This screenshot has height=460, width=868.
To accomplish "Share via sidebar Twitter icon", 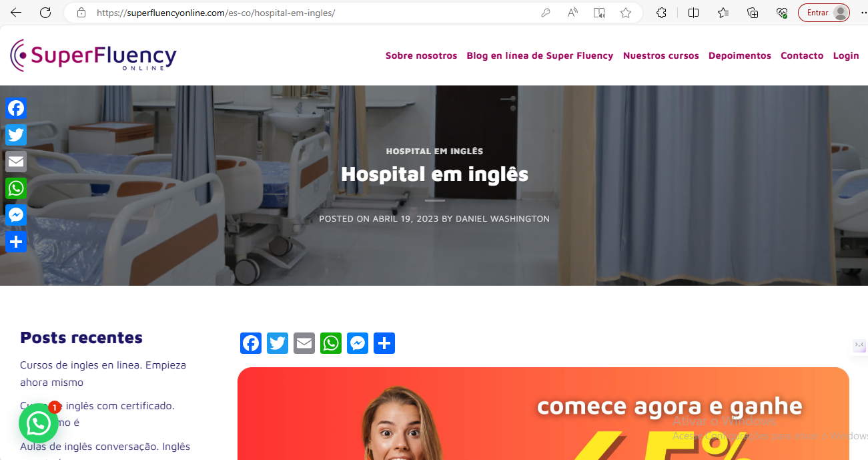I will [16, 135].
